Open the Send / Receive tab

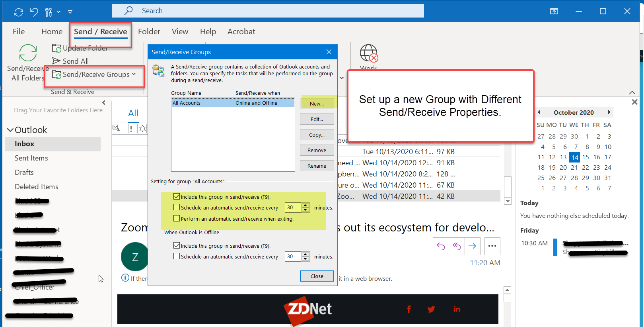(101, 31)
